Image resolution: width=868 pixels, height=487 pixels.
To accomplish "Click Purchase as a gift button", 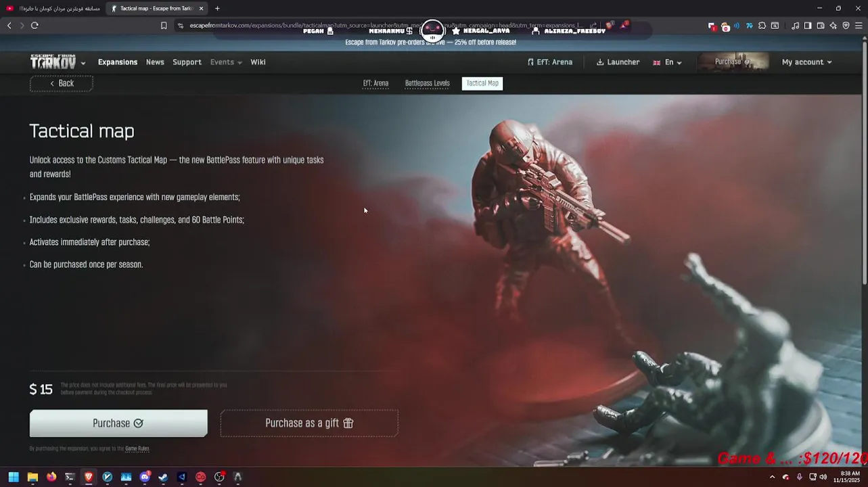I will coord(309,423).
